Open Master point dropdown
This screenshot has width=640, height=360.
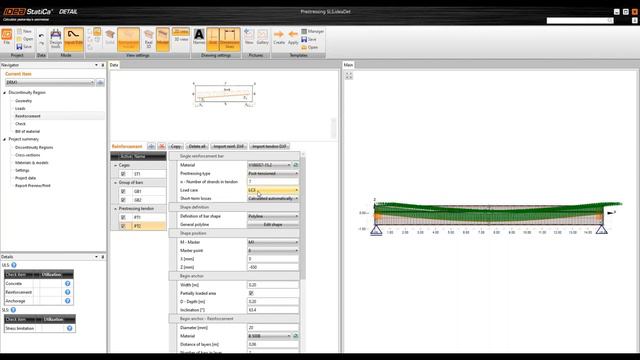[273, 251]
